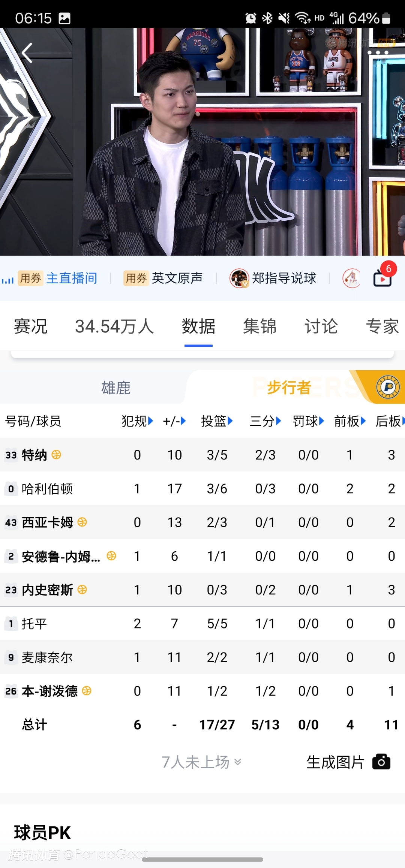Tap the back arrow on video

pos(27,53)
